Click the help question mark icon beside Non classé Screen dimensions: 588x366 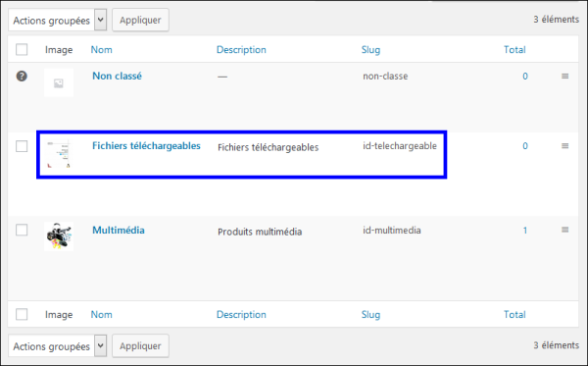pyautogui.click(x=22, y=77)
